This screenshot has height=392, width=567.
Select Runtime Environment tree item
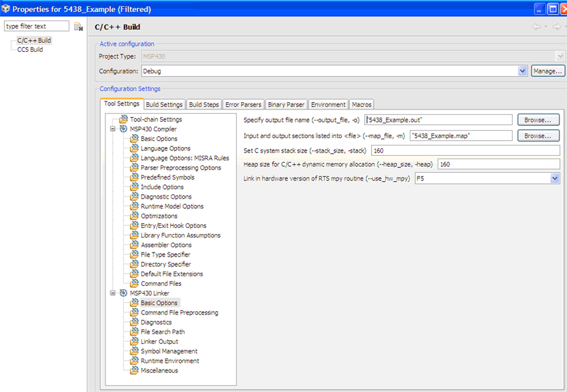(x=169, y=361)
